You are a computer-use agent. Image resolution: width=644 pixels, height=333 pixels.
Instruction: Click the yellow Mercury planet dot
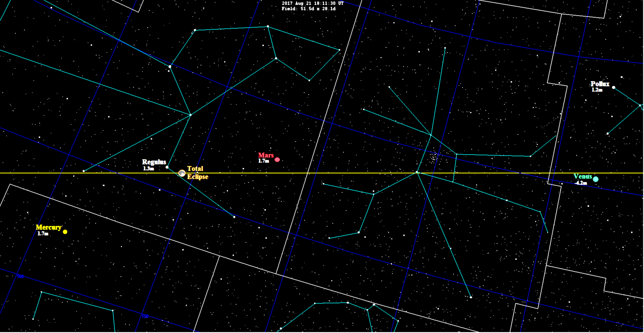(x=65, y=232)
